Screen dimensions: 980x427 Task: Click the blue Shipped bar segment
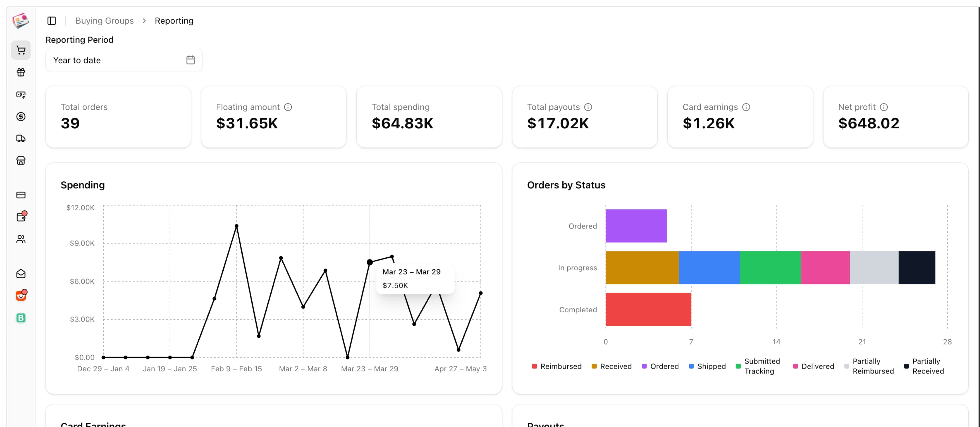pyautogui.click(x=710, y=268)
